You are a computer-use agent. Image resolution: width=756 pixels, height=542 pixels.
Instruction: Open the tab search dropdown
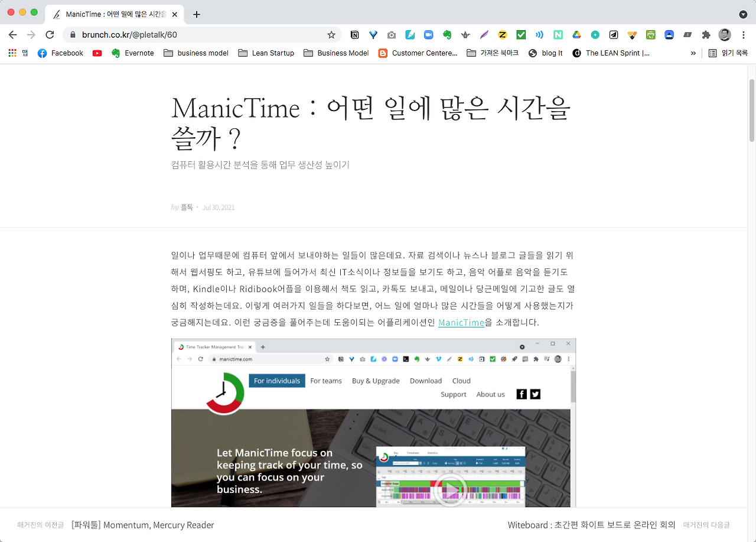[x=743, y=14]
